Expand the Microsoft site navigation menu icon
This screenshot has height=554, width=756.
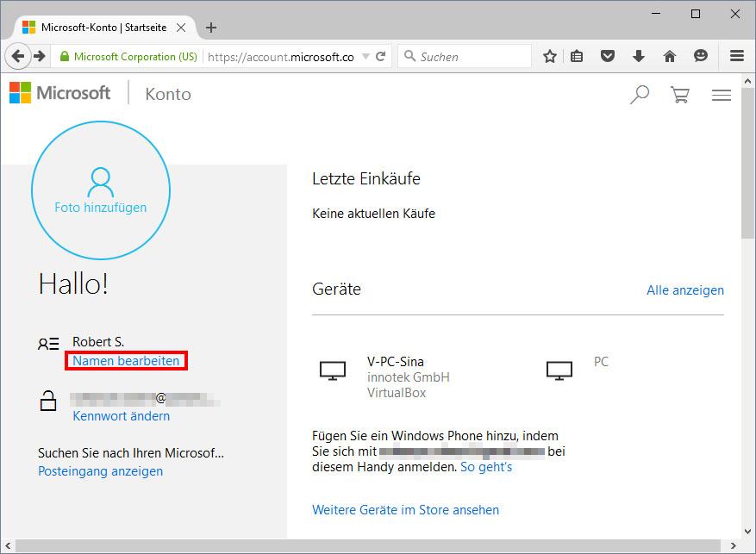click(722, 95)
